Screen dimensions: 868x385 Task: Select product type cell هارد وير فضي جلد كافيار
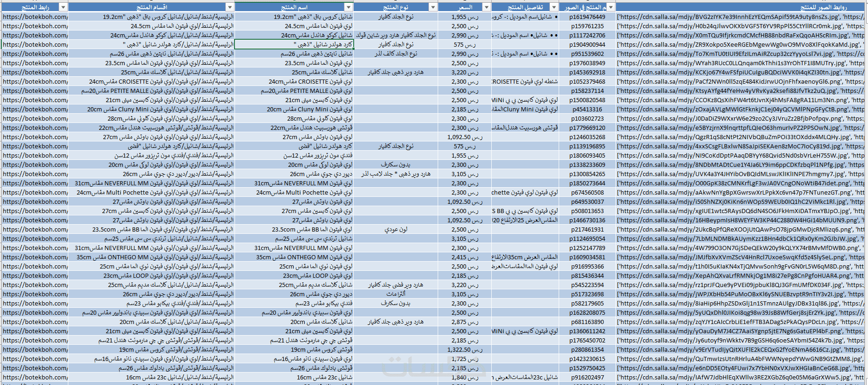pyautogui.click(x=396, y=285)
